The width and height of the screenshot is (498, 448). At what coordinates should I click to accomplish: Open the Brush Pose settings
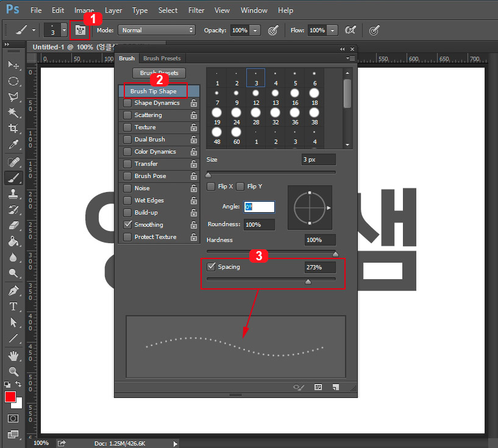pos(150,176)
